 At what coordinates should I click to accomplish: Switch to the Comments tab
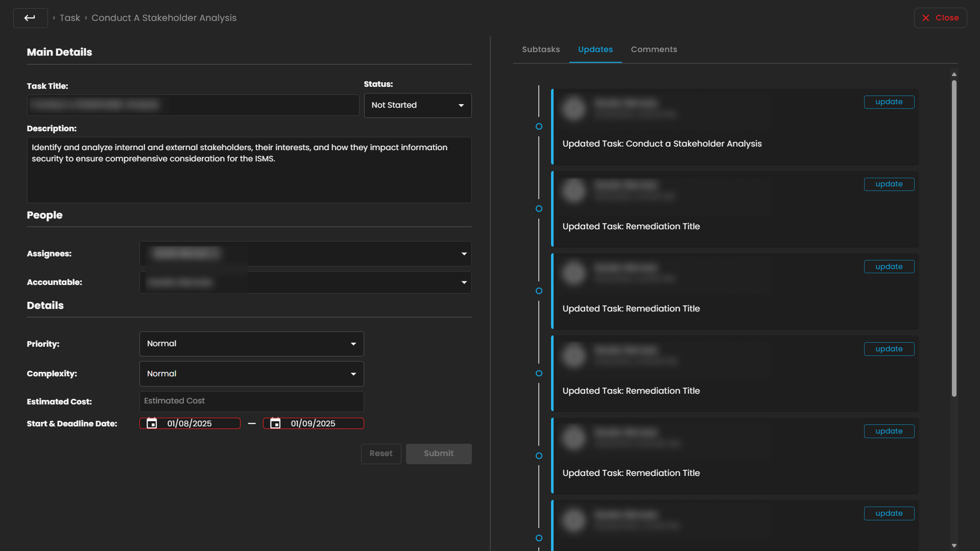tap(654, 50)
